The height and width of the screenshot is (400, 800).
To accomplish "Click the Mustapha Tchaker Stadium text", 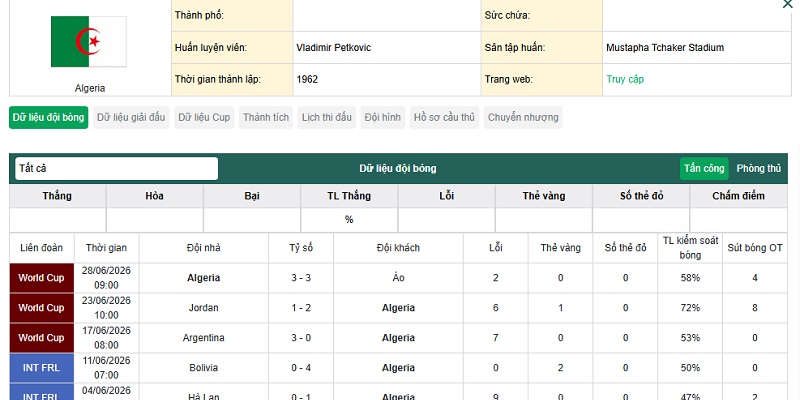I will [x=665, y=48].
